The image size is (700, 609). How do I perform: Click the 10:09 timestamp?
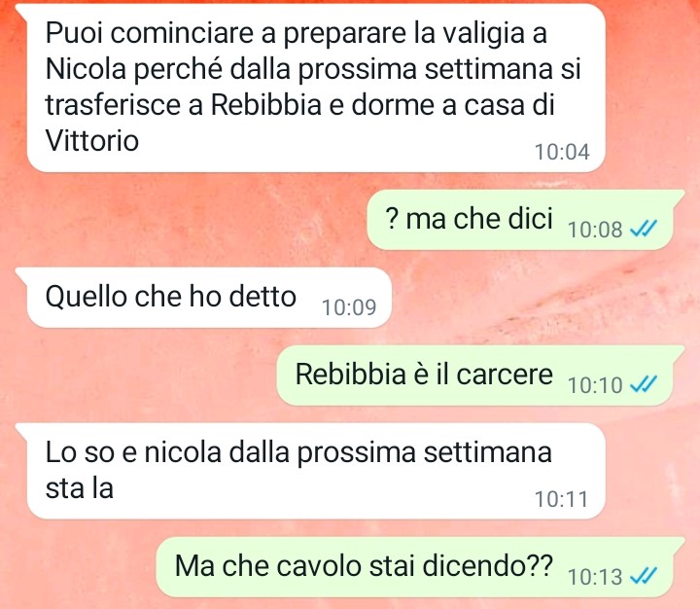coord(349,307)
